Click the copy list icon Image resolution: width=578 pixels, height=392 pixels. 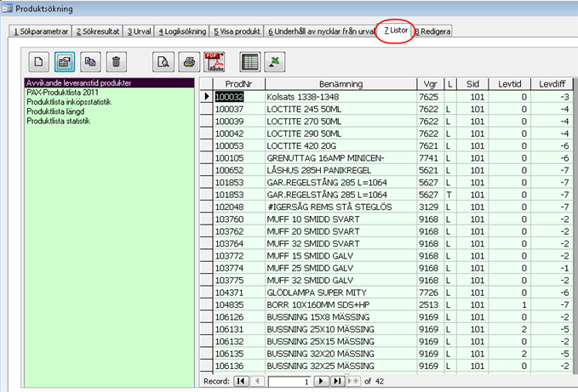[x=90, y=61]
